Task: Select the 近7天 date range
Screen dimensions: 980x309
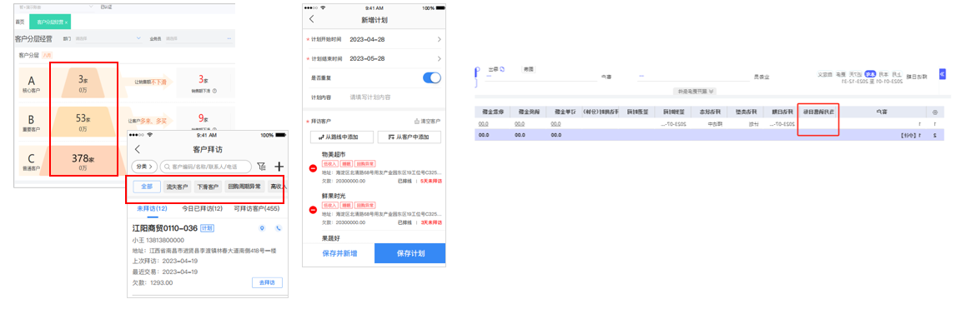Action: [x=857, y=73]
